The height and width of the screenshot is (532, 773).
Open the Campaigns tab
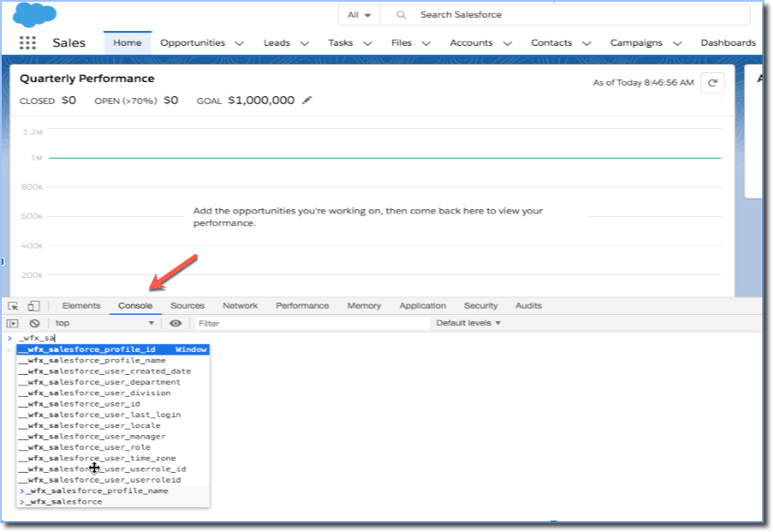click(636, 43)
